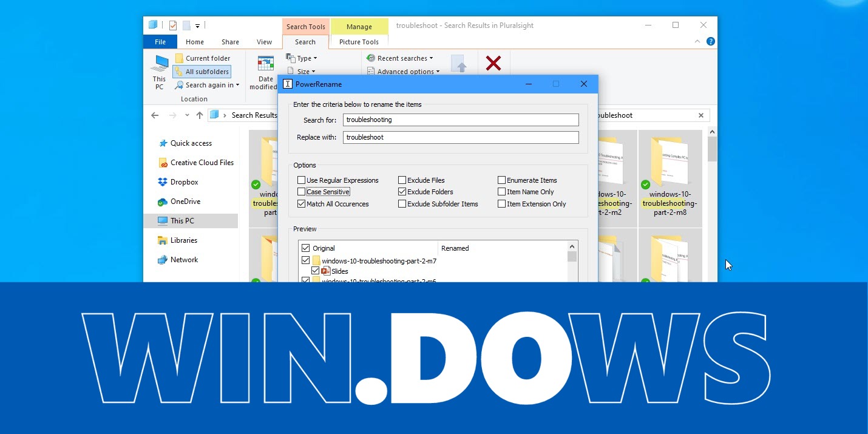Open recent locations dropdown arrow
This screenshot has width=868, height=434.
[187, 115]
